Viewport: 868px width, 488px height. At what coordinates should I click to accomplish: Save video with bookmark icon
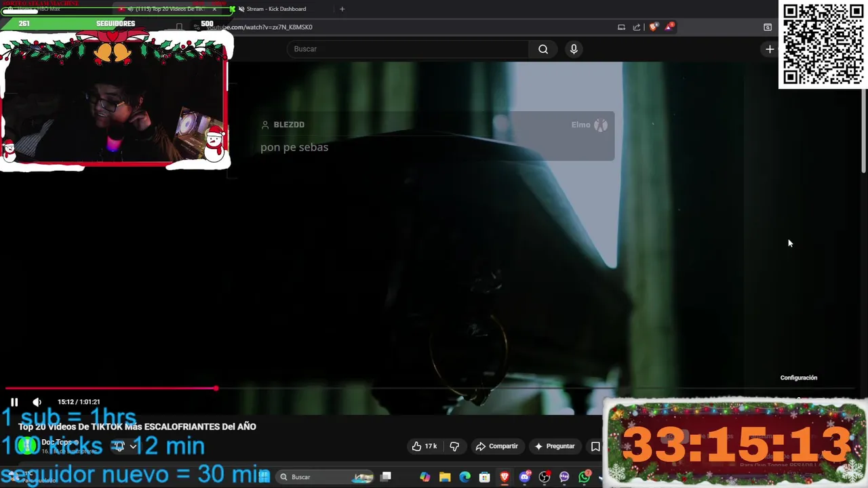click(595, 446)
